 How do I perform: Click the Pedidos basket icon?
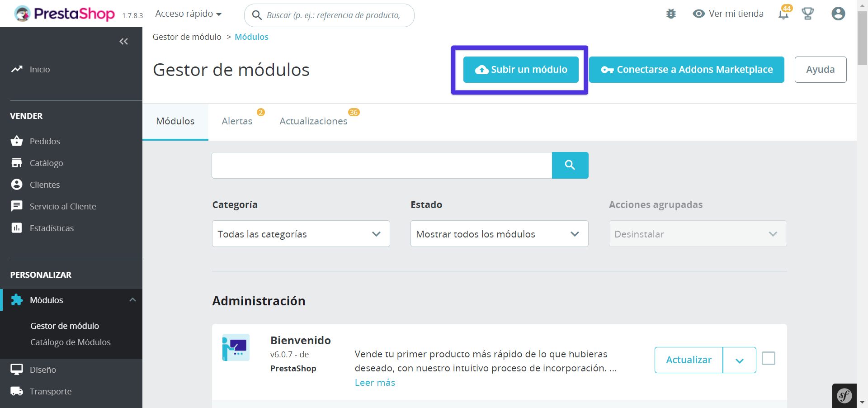[17, 141]
